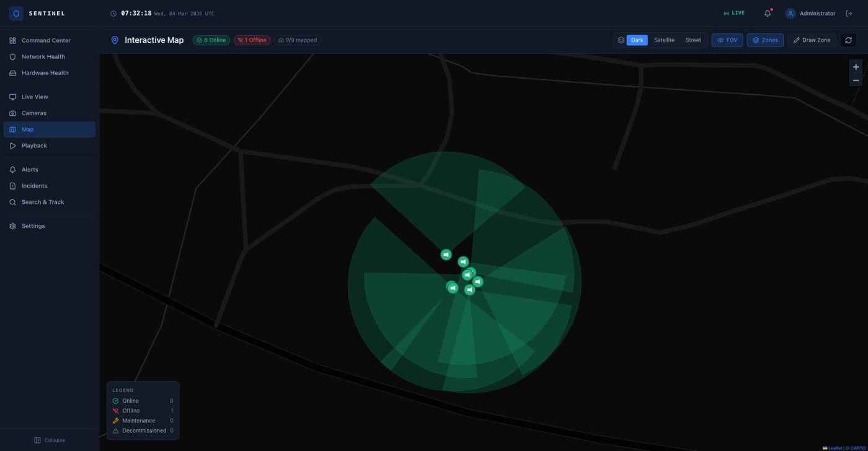Collapse the sidebar

(50, 440)
